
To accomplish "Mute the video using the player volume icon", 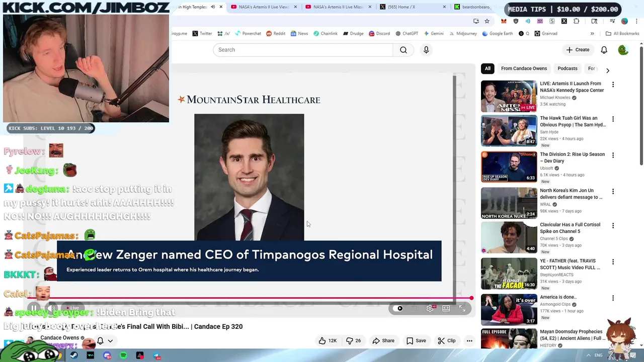I will pyautogui.click(x=52, y=308).
